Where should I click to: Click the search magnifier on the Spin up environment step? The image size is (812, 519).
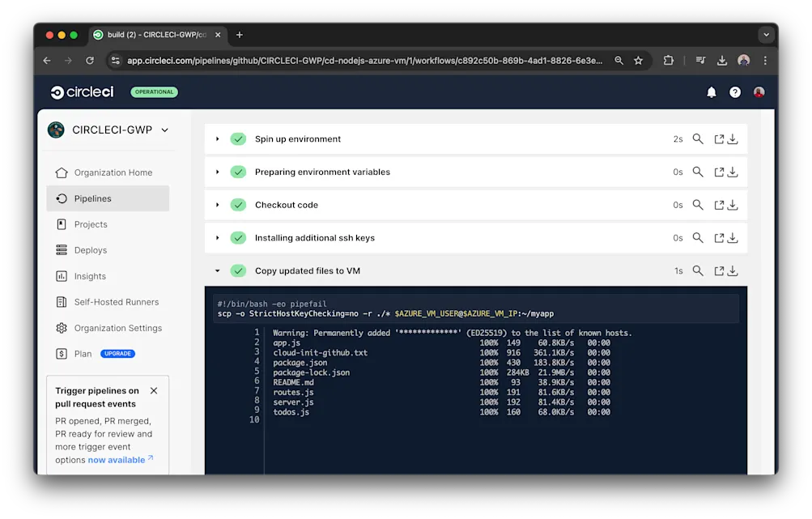pos(697,138)
